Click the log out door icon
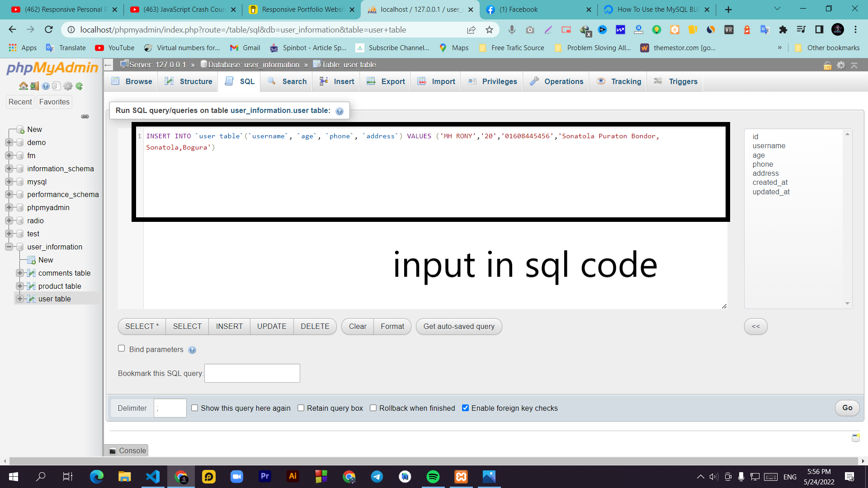The height and width of the screenshot is (488, 868). (x=34, y=86)
